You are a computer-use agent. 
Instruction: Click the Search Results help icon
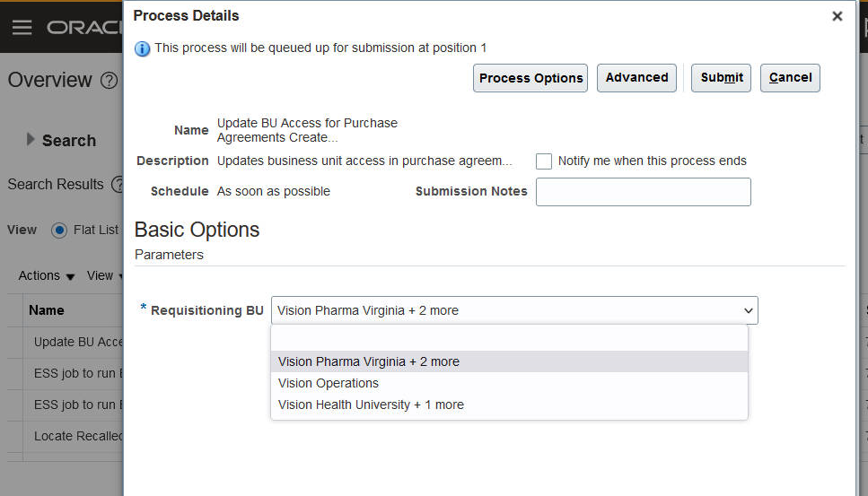tap(117, 185)
